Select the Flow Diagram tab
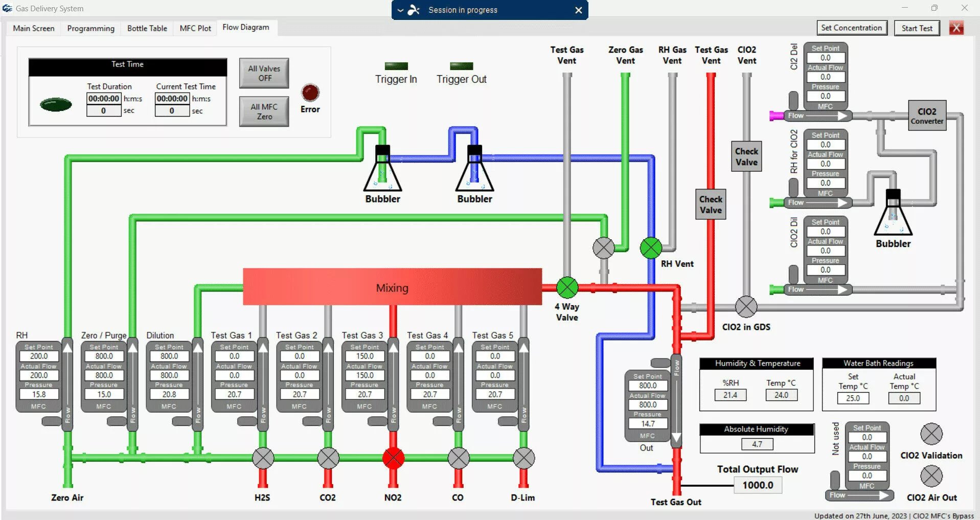The image size is (980, 520). coord(246,28)
